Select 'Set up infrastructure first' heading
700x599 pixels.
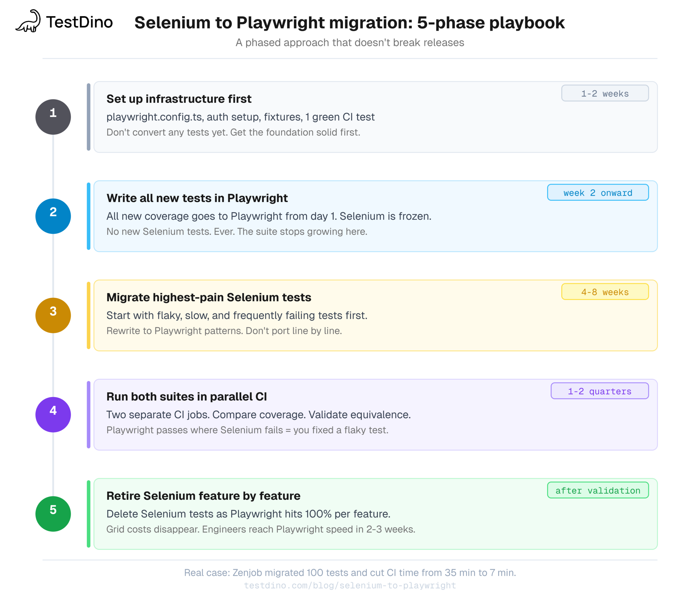[179, 99]
